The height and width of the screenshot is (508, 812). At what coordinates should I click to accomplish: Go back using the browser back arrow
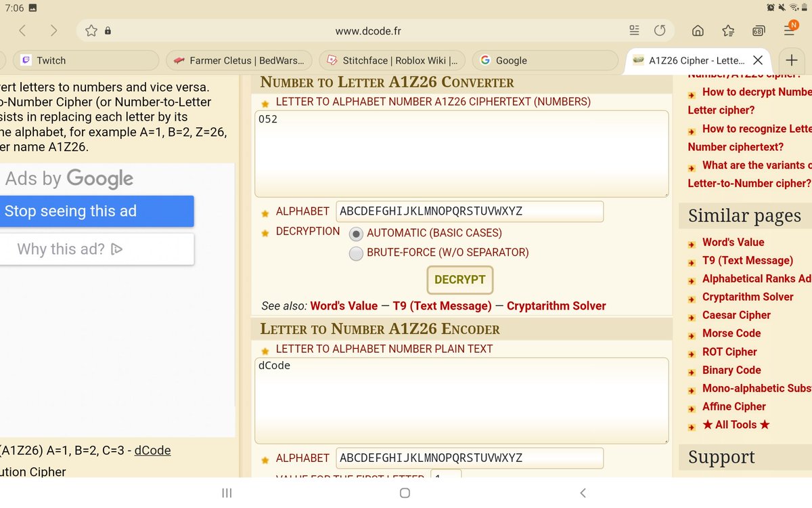(x=22, y=30)
